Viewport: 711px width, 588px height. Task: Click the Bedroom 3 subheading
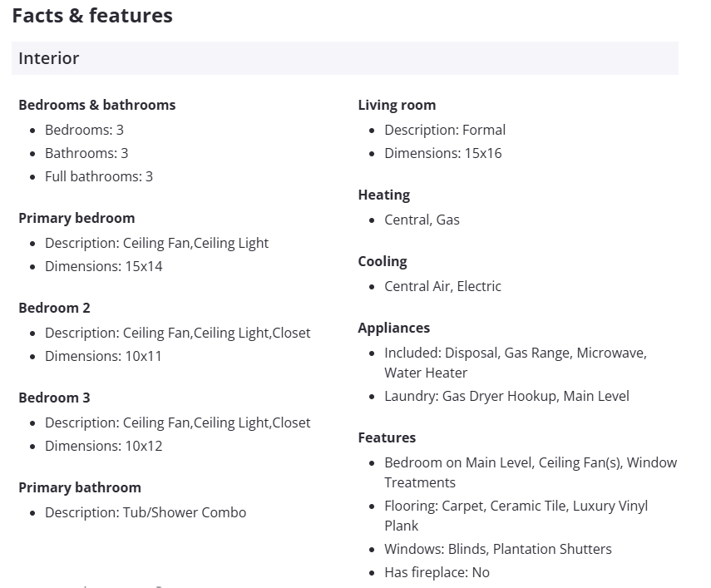tap(54, 398)
